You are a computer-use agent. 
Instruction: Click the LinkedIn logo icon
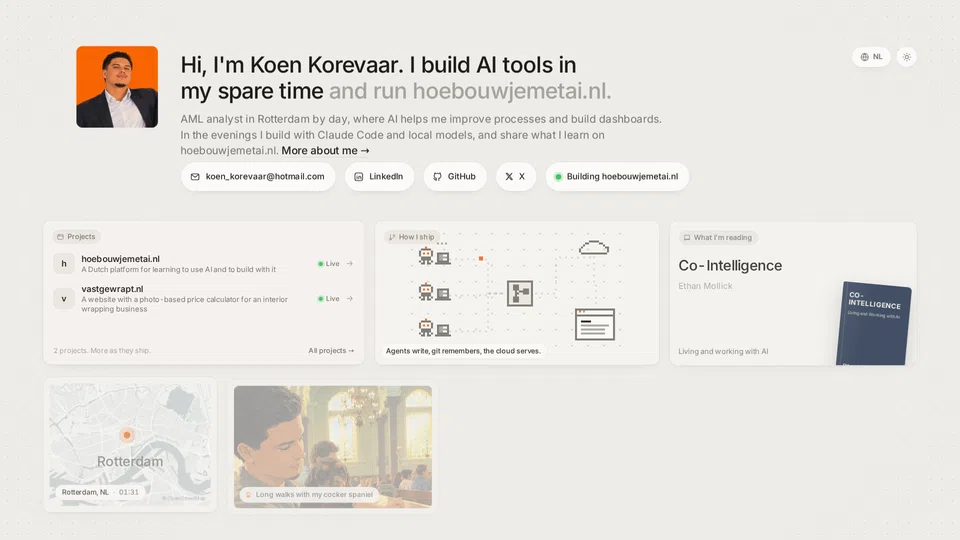click(359, 176)
